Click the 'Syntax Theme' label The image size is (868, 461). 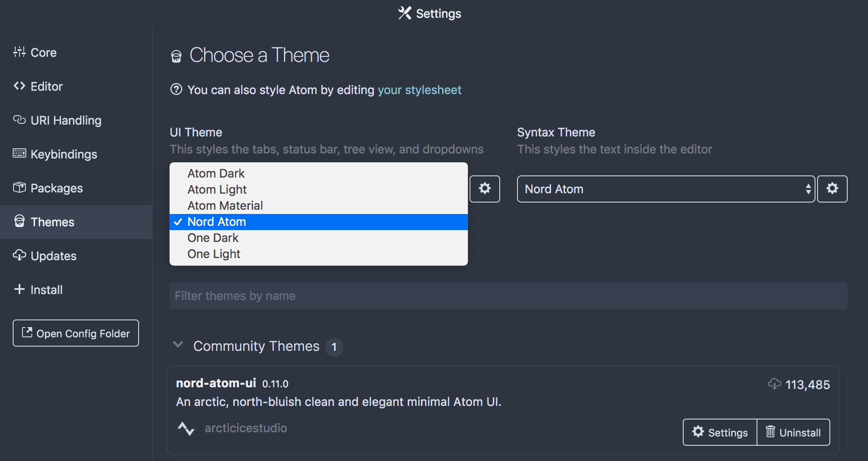(556, 132)
